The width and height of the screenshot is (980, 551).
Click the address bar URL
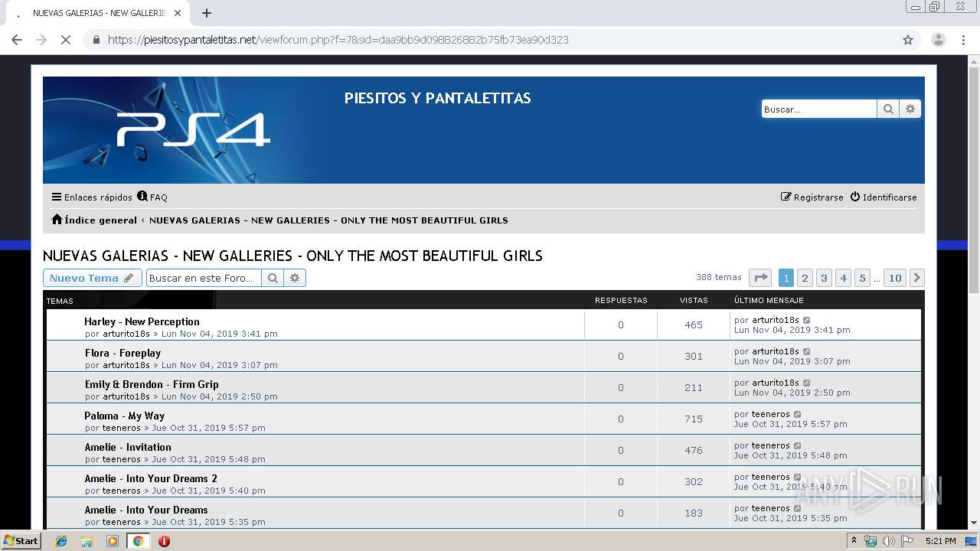coord(338,40)
